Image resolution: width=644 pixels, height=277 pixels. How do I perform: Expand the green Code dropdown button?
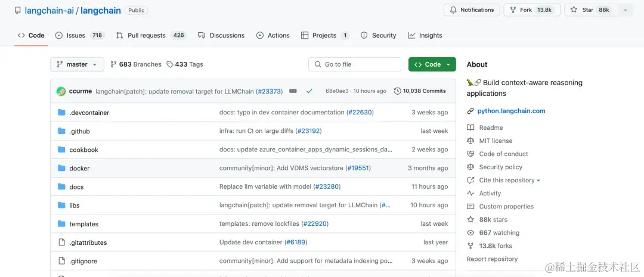pos(432,64)
